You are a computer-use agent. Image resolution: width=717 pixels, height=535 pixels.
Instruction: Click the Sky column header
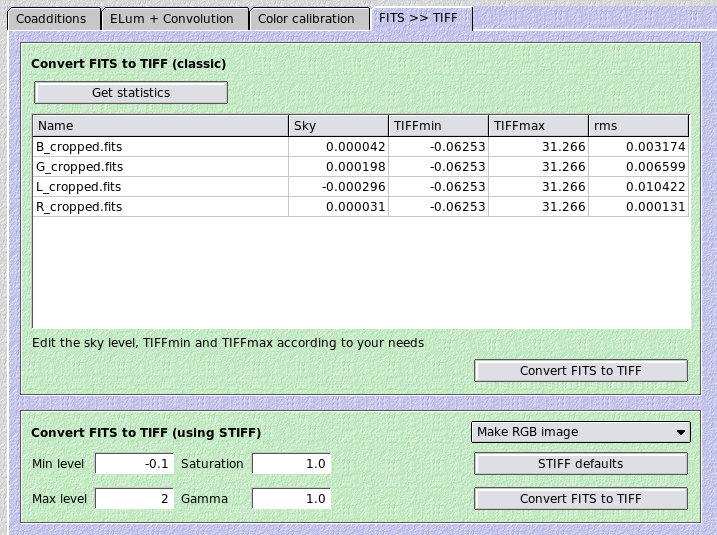tap(338, 126)
